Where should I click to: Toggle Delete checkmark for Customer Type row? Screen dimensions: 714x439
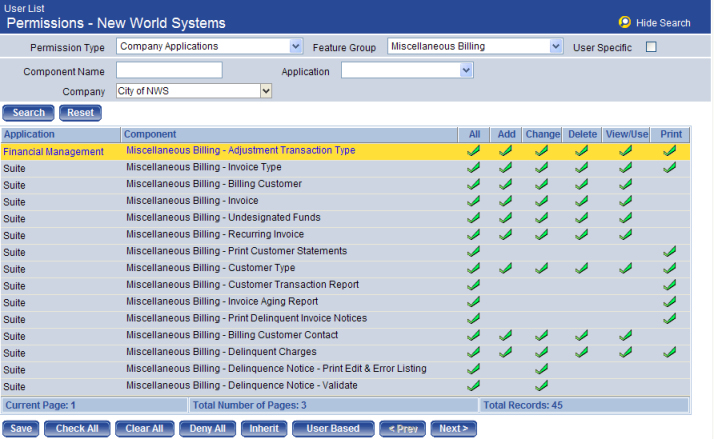coord(581,268)
